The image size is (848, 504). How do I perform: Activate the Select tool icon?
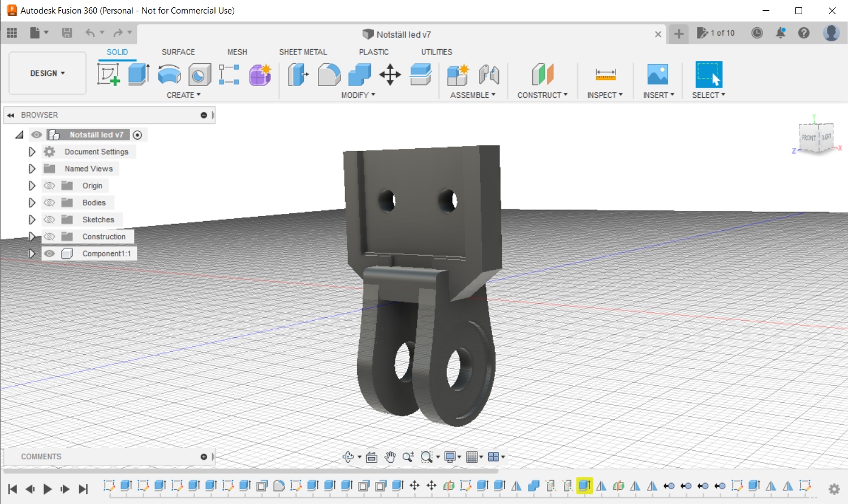(709, 74)
